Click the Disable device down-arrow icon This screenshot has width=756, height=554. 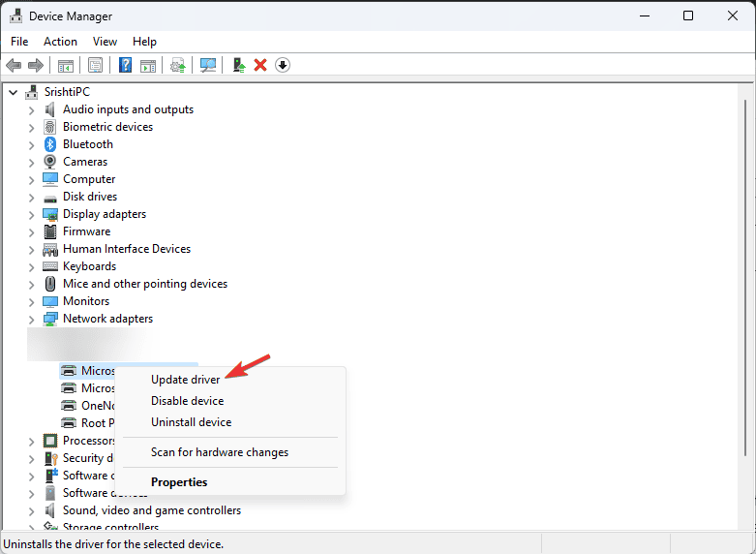point(283,65)
